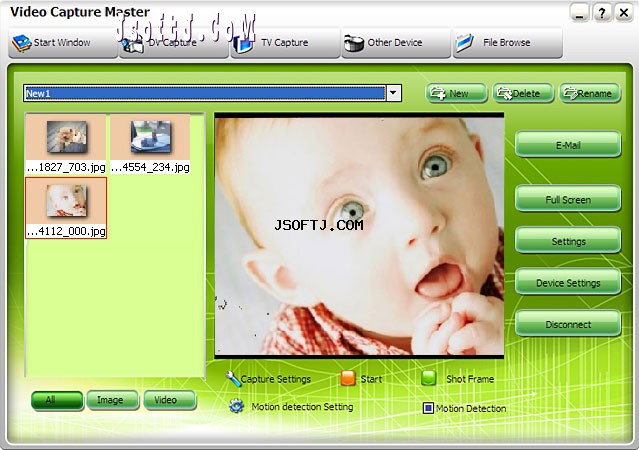The image size is (639, 450).
Task: View preview in Full Screen
Action: (568, 199)
